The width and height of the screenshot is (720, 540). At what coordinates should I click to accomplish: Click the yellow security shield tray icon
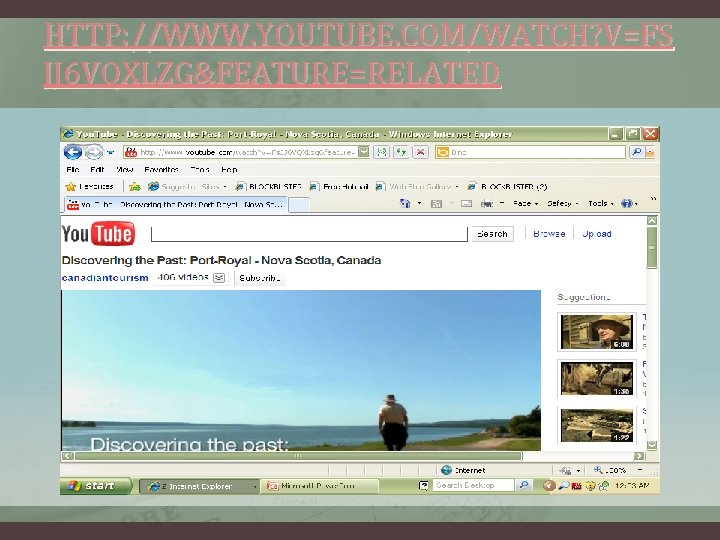591,486
